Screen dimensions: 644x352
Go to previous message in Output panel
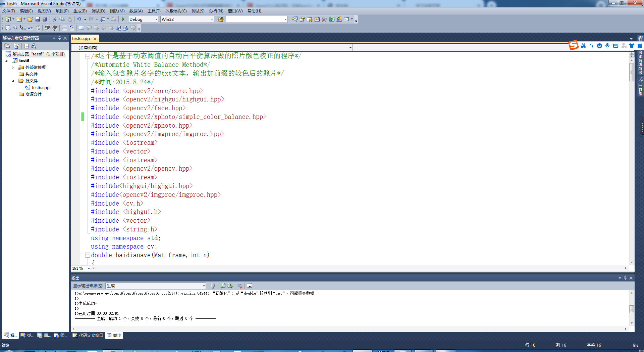(x=223, y=286)
